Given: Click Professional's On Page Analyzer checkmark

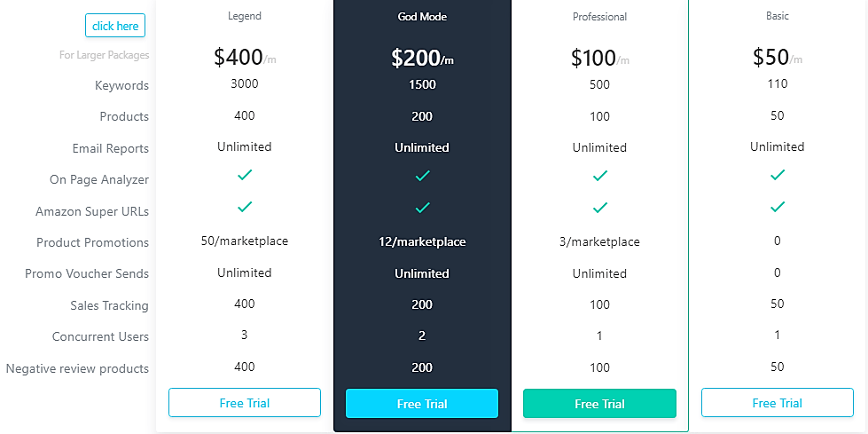Looking at the screenshot, I should click(x=600, y=177).
